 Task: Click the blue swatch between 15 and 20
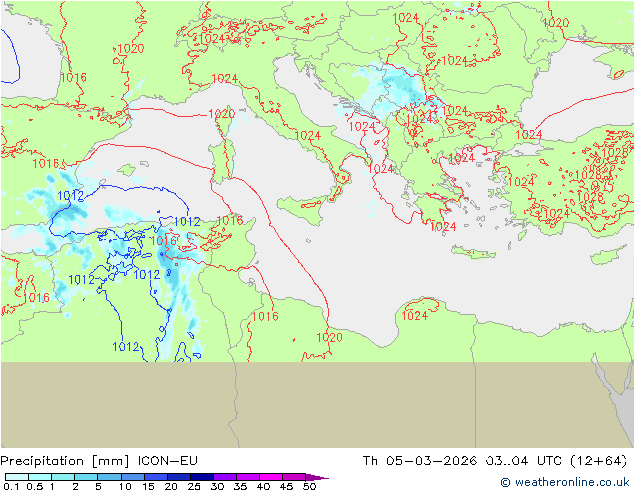point(156,477)
